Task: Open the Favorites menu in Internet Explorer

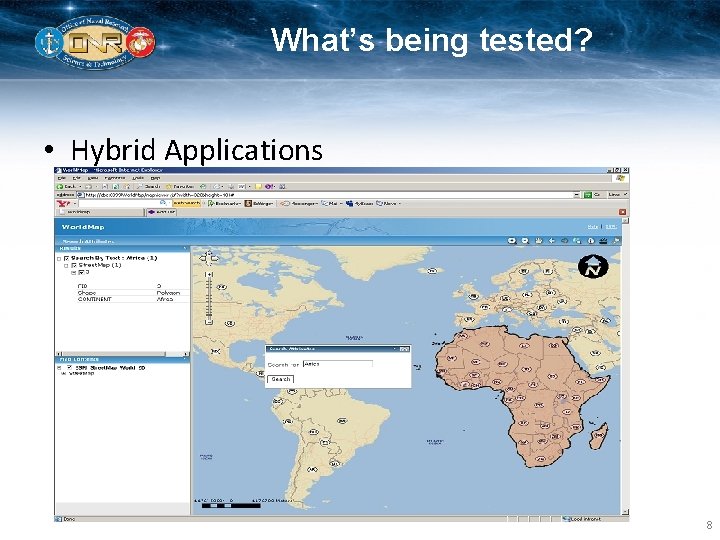Action: [115, 178]
